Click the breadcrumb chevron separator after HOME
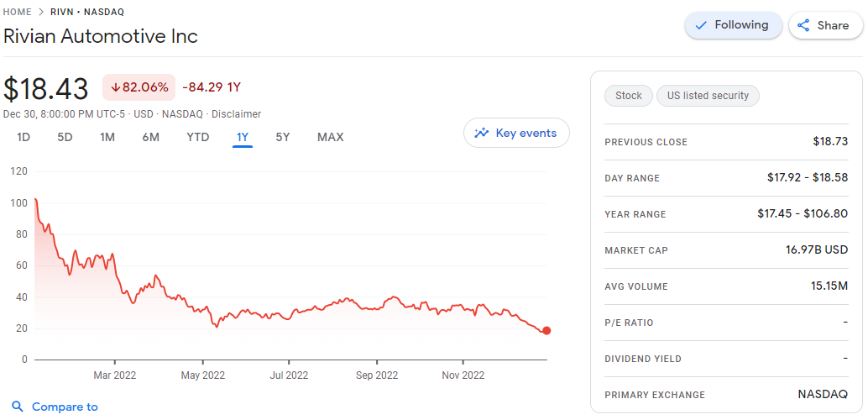Screen dimensions: 868x420 point(40,12)
